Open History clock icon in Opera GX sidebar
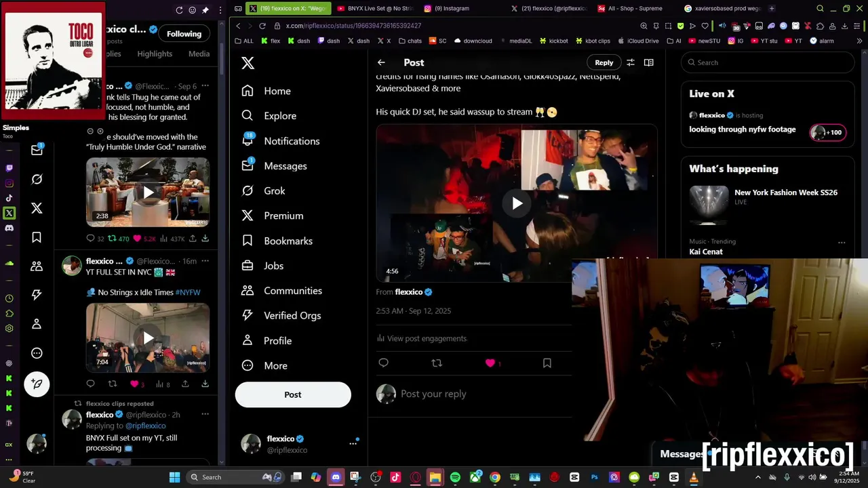868x488 pixels. pyautogui.click(x=9, y=298)
